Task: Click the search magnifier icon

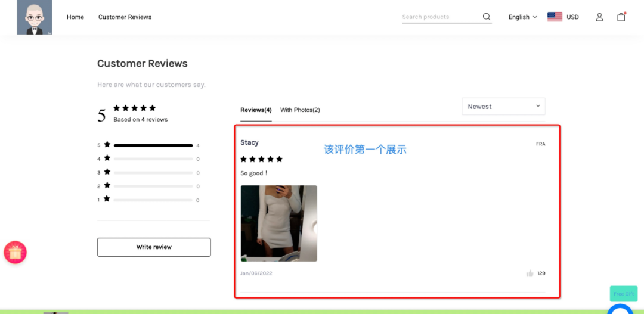Action: tap(487, 17)
